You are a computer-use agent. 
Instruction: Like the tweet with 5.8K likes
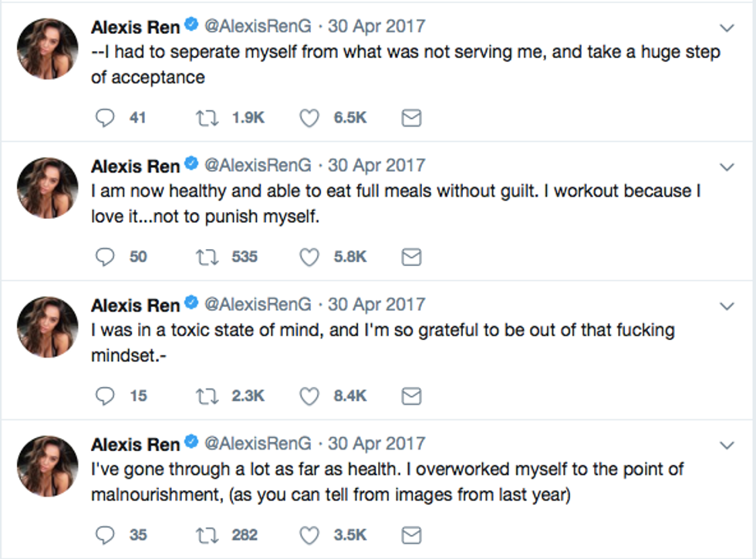pos(309,257)
